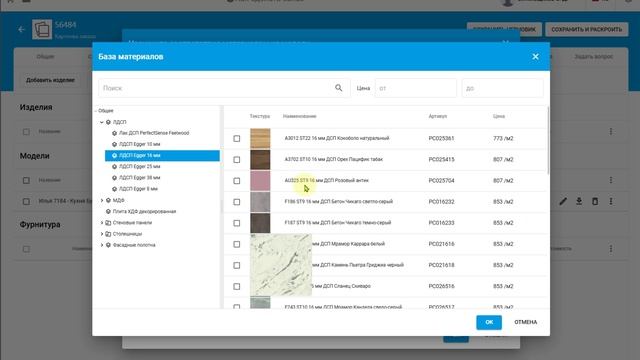Image resolution: width=640 pixels, height=360 pixels.
Task: Open three-dot menu of Модели header row
Action: coord(611,180)
